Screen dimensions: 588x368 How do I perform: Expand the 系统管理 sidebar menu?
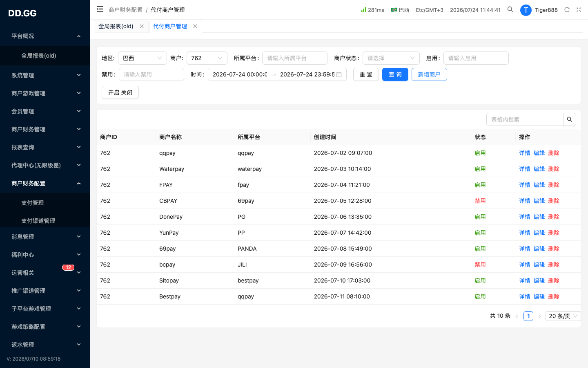pyautogui.click(x=45, y=75)
